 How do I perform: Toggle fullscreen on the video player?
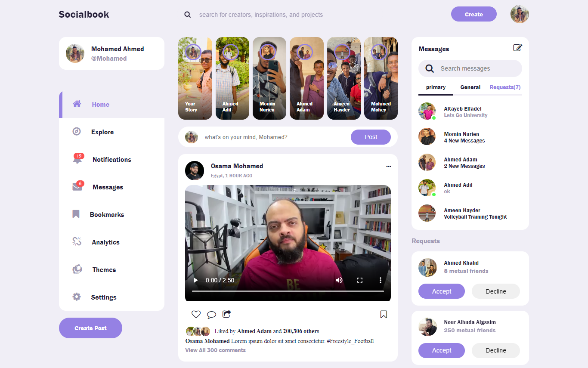coord(360,280)
